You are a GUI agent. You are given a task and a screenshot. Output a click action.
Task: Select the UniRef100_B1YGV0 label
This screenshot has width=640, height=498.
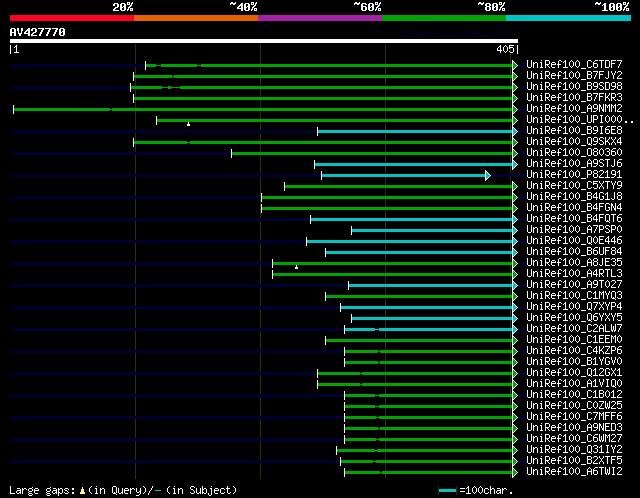point(574,362)
